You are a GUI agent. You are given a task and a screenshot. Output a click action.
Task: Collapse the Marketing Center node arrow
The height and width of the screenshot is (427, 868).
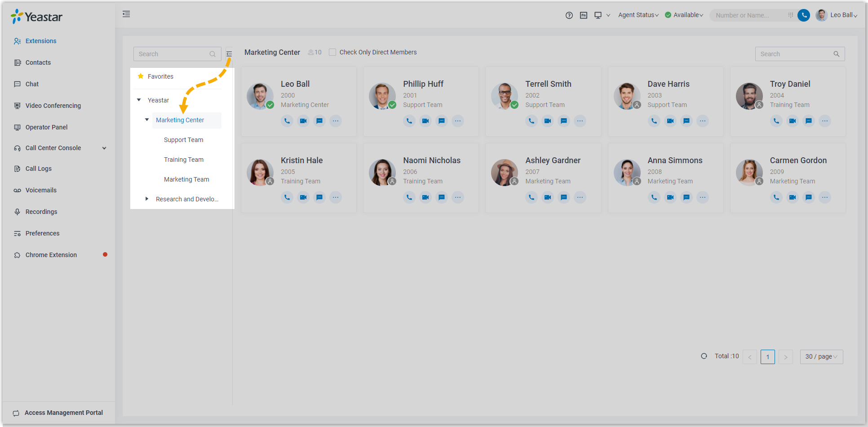click(147, 120)
